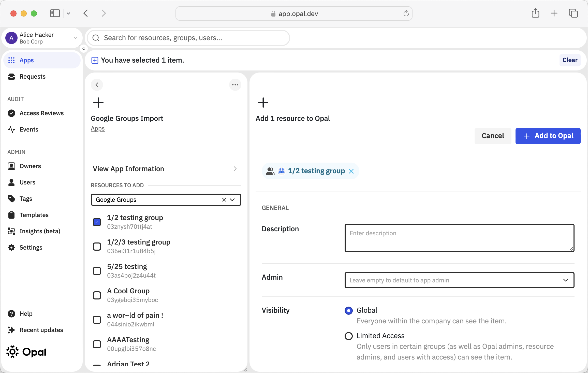Go back with the panel back arrow

tap(97, 85)
